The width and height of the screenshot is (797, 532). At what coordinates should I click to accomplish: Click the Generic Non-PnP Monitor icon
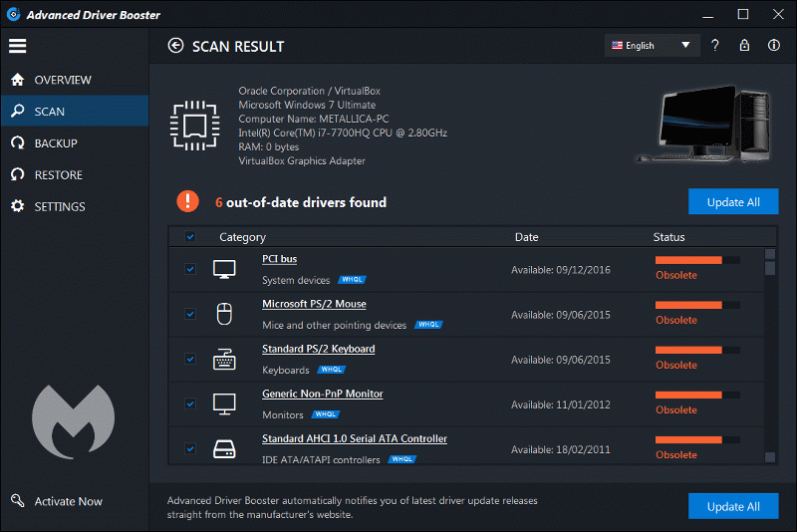tap(224, 403)
